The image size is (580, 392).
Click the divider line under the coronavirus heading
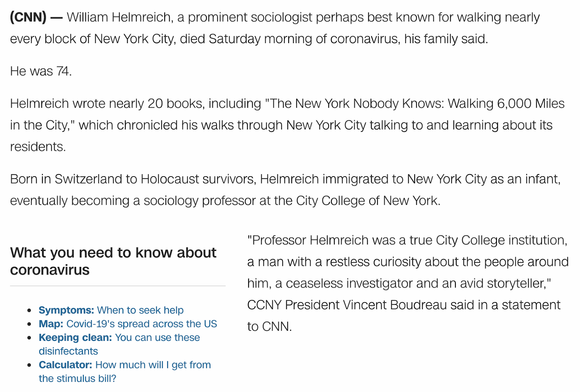point(118,286)
